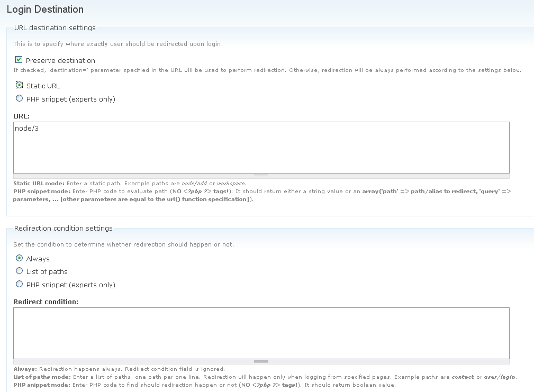534x392 pixels.
Task: Click inside the URL text area containing node/3
Action: point(261,147)
